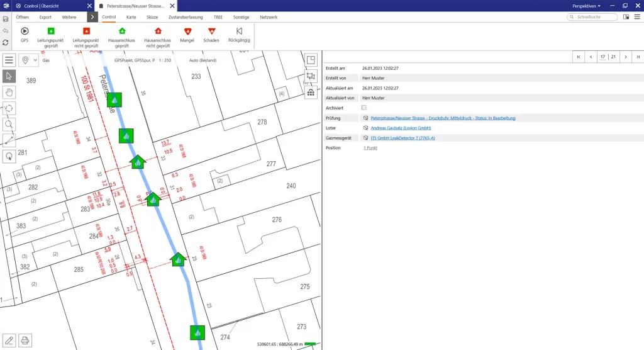Expand the ribbon groups chevron arrow
Viewport: 644px width, 350px height.
92,17
